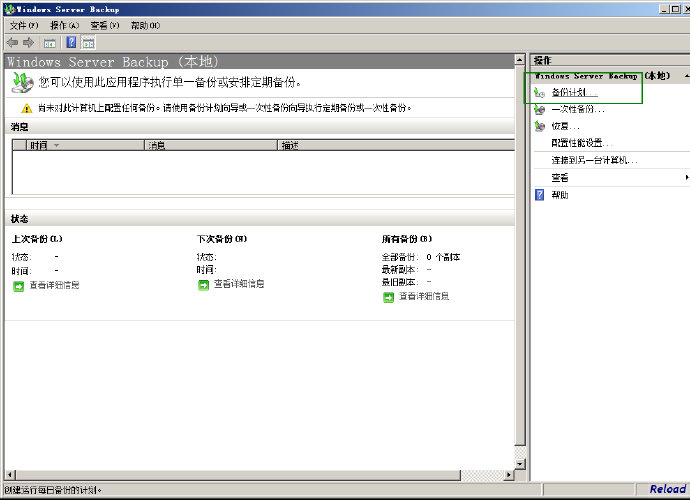
Task: View details link under 下次备份
Action: pos(239,284)
